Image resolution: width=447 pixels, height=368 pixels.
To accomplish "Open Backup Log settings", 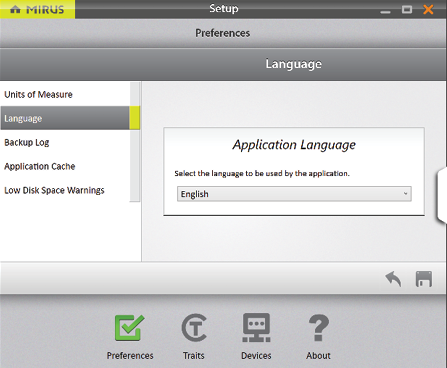I will (65, 142).
